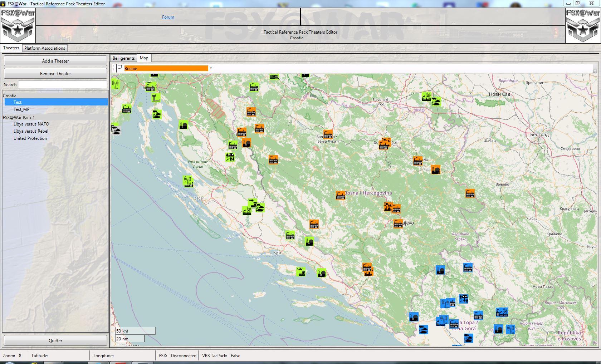Screen dimensions: 601x364
Task: Switch to the Theaters tab
Action: click(11, 48)
